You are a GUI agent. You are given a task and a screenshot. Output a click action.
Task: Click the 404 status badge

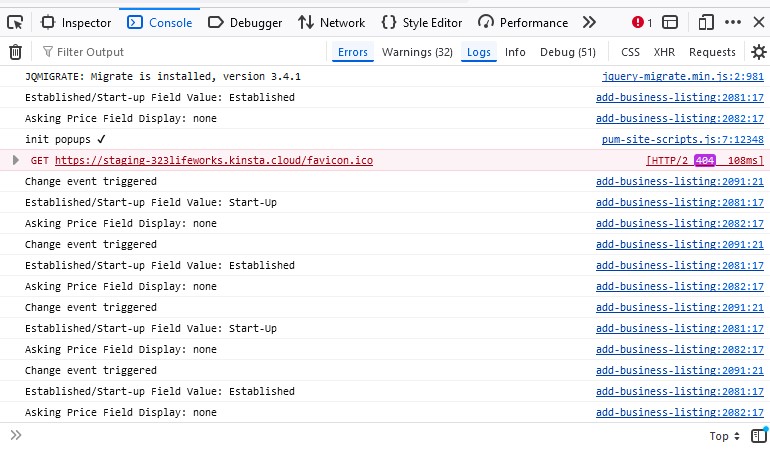click(x=705, y=161)
